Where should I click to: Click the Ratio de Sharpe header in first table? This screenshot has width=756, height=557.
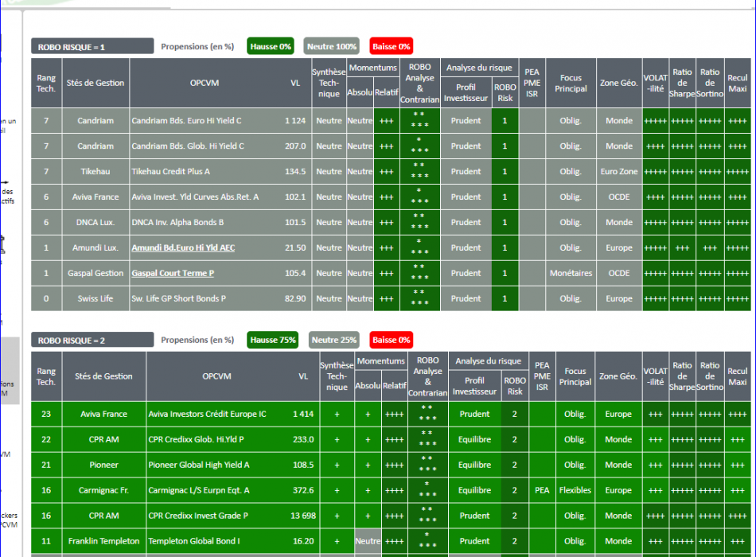point(682,83)
